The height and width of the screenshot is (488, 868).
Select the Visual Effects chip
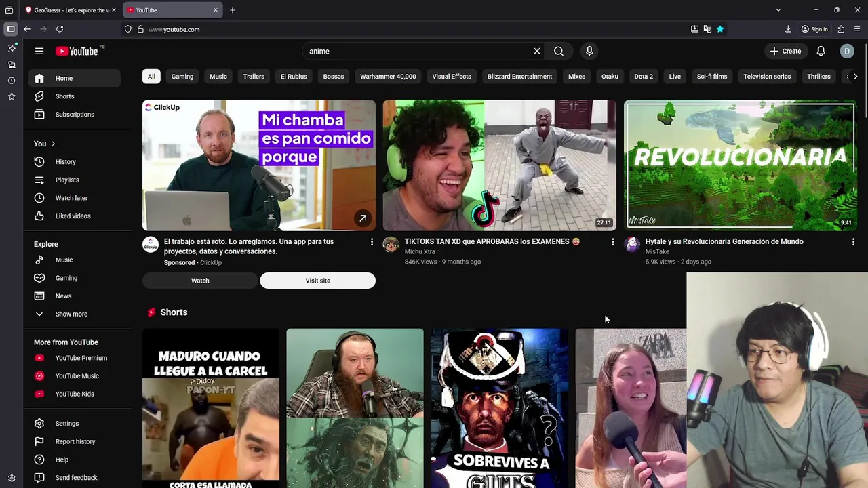pos(452,77)
